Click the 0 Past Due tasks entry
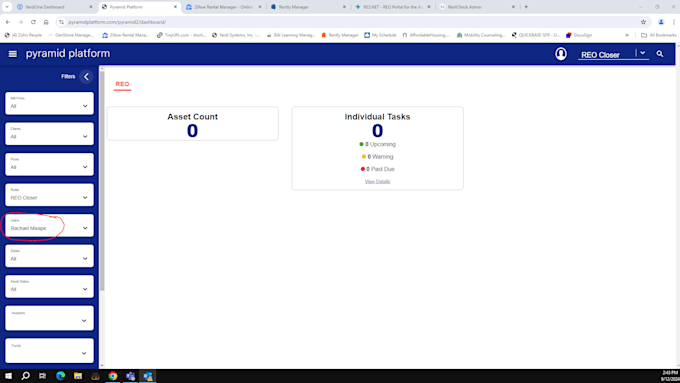Screen dimensions: 680x383 click(x=377, y=169)
